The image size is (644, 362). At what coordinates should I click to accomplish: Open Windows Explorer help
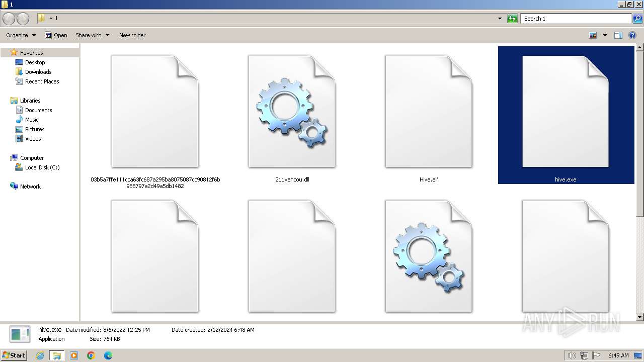632,35
